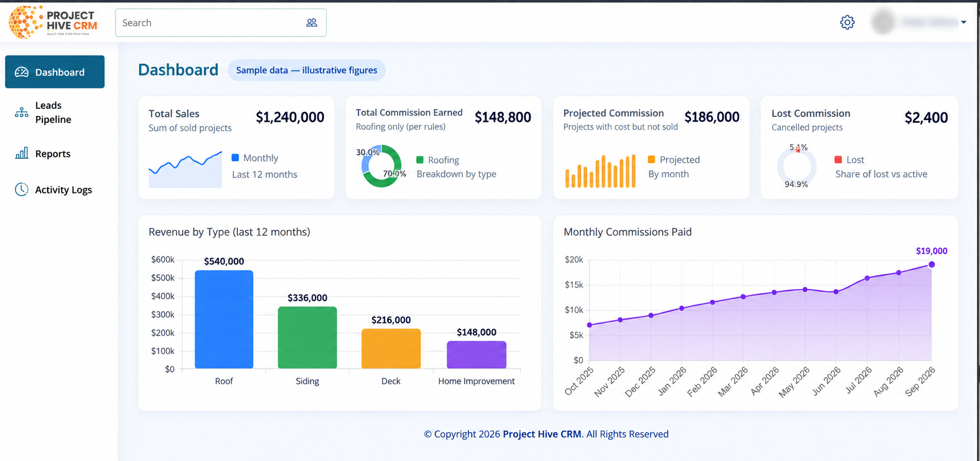Click the blue Monthly legend swatch
This screenshot has width=980, height=461.
pyautogui.click(x=235, y=158)
